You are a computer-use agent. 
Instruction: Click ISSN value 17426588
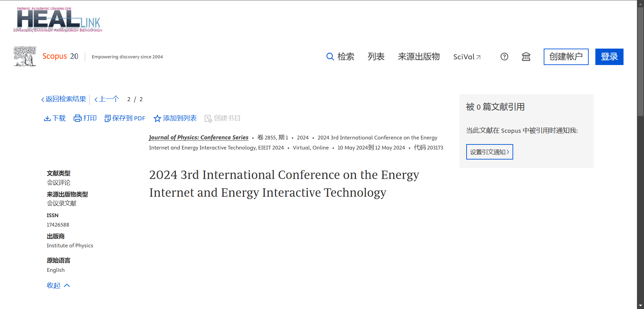[x=58, y=225]
